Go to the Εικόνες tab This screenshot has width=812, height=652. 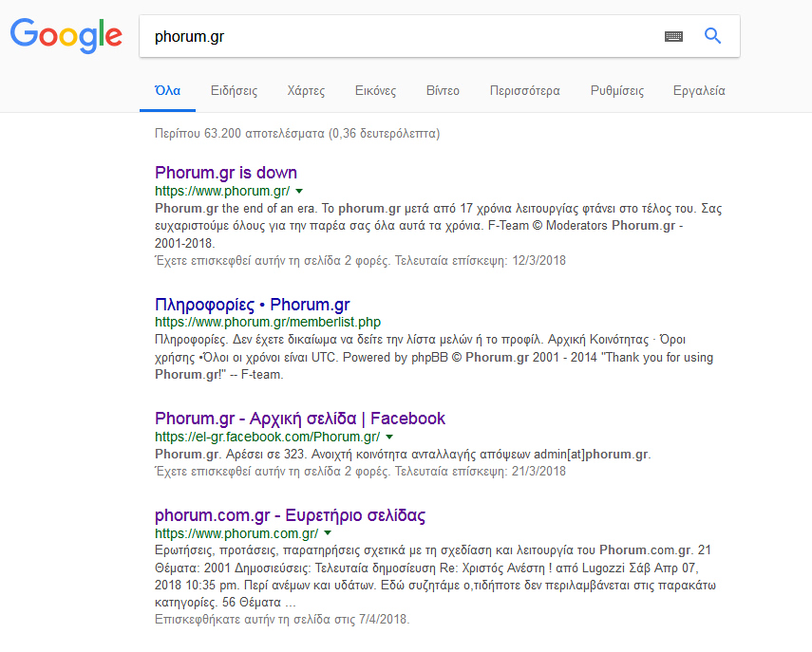[x=375, y=90]
